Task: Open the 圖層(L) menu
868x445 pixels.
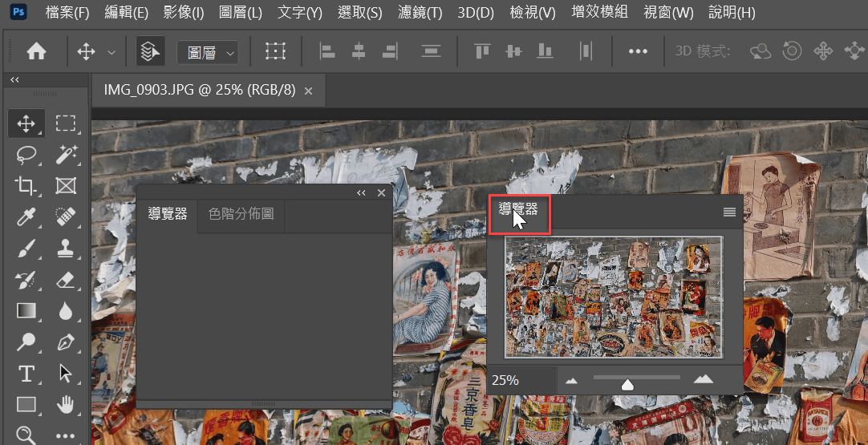Action: pyautogui.click(x=240, y=13)
